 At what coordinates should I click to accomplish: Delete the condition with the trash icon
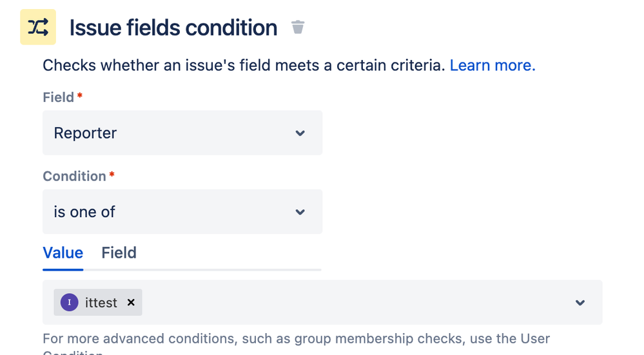pyautogui.click(x=297, y=27)
